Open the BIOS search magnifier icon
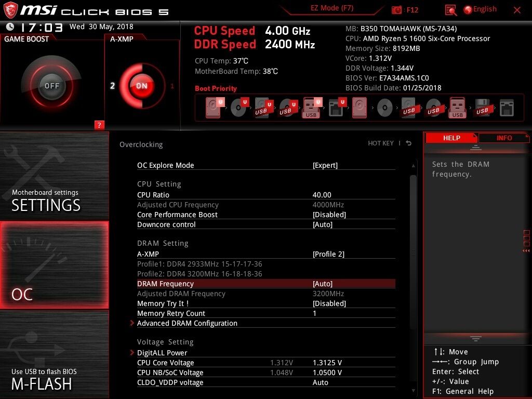Viewport: 532px width, 399px height. click(450, 10)
